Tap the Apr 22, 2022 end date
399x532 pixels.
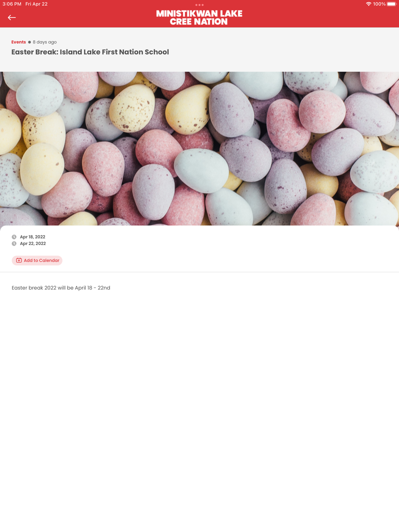33,244
